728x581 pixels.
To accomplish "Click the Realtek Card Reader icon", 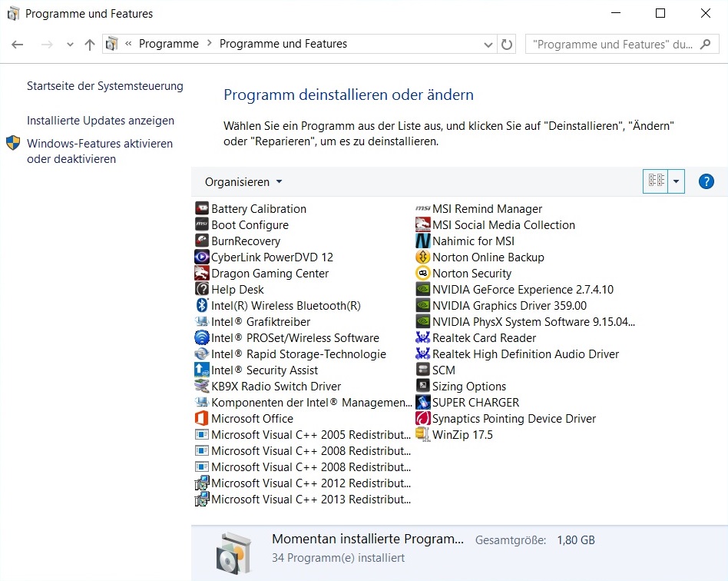I will 422,337.
